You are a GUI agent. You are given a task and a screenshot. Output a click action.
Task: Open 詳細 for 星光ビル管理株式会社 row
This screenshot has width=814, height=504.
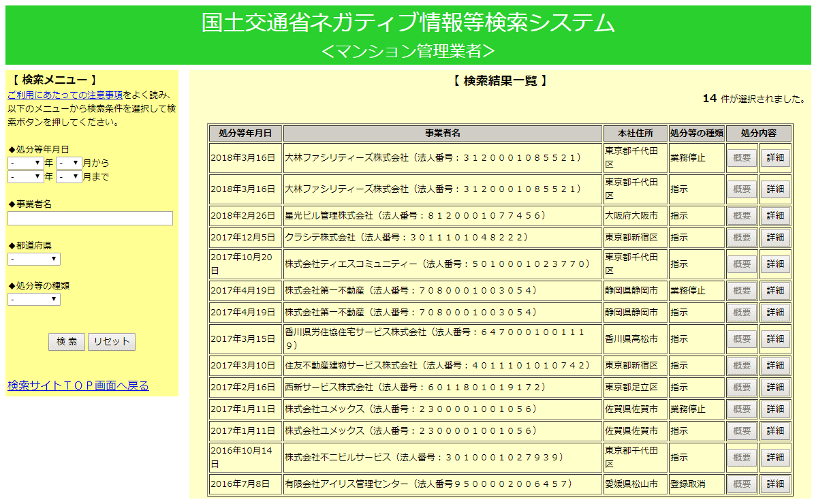coord(776,216)
